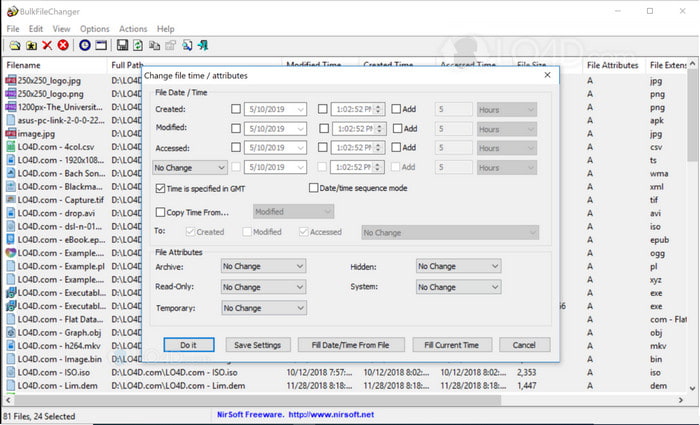
Task: Click the icon of LO4D.com - eBook.ep
Action: (11, 240)
